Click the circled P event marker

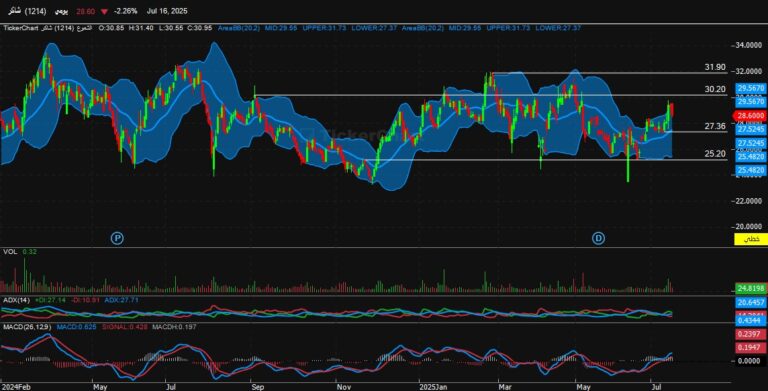tap(117, 239)
